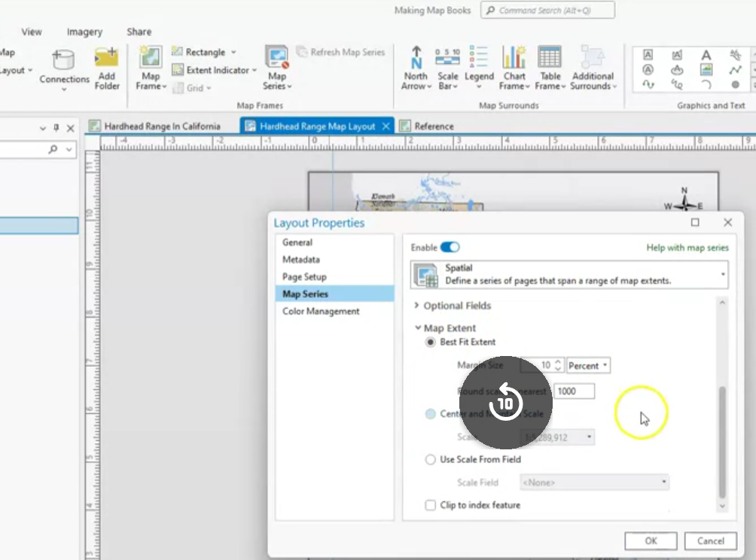
Task: Open the Share ribbon tab
Action: click(139, 32)
